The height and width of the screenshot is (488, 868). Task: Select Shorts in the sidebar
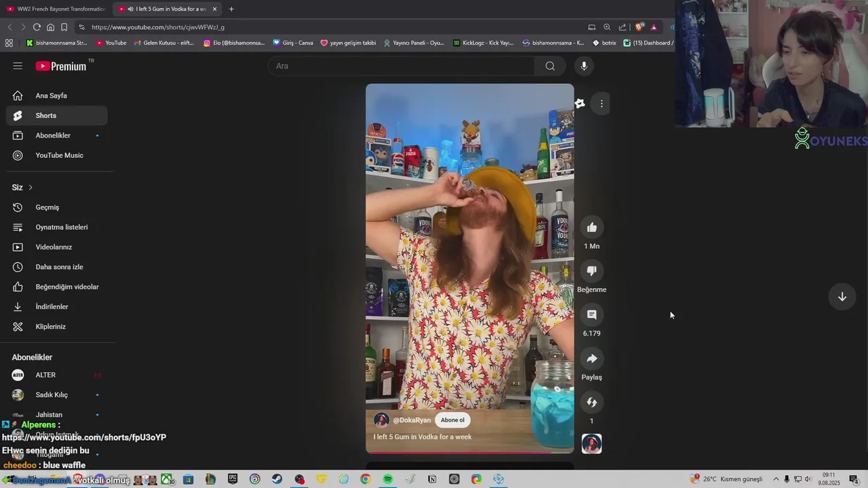(x=57, y=116)
